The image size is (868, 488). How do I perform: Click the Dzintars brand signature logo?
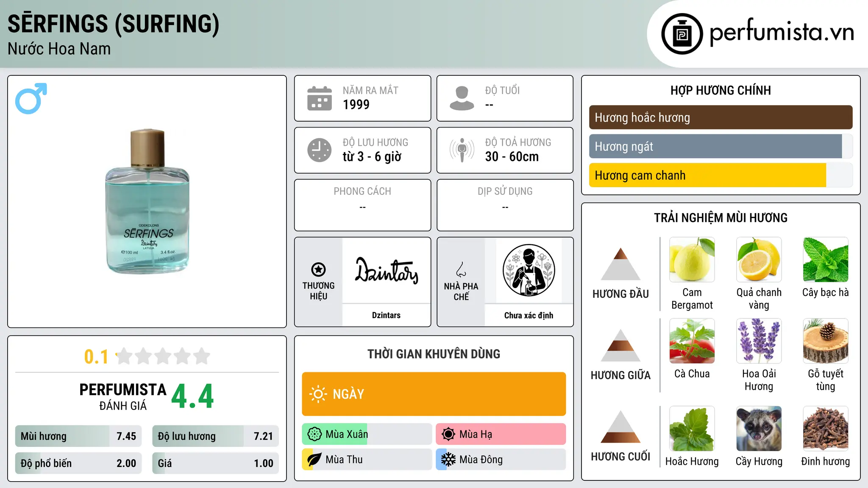click(386, 270)
